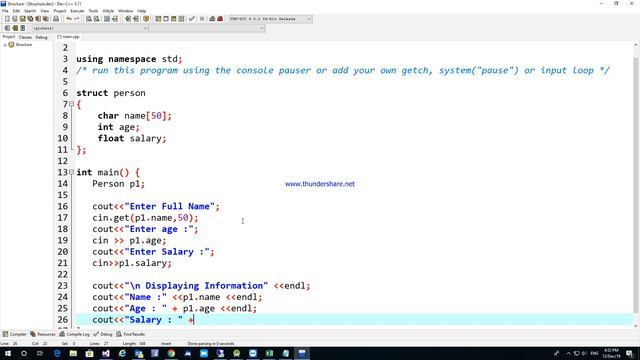Open the Find Results bottom tab
Image resolution: width=640 pixels, height=360 pixels.
(x=131, y=334)
